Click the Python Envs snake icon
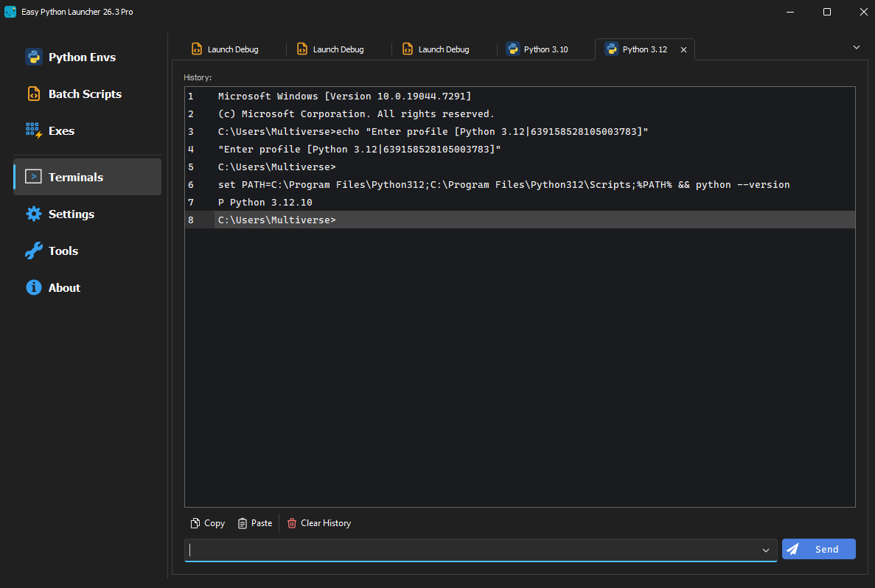Viewport: 875px width, 588px height. click(x=33, y=57)
